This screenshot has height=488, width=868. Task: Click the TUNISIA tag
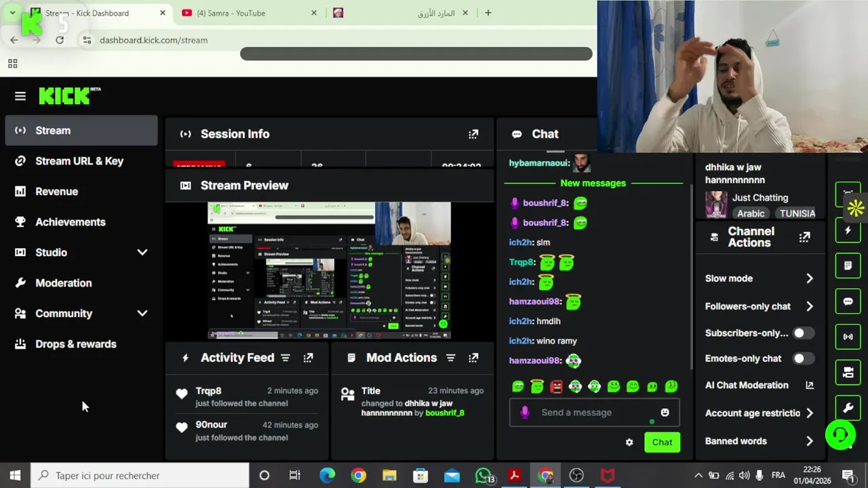tap(797, 213)
